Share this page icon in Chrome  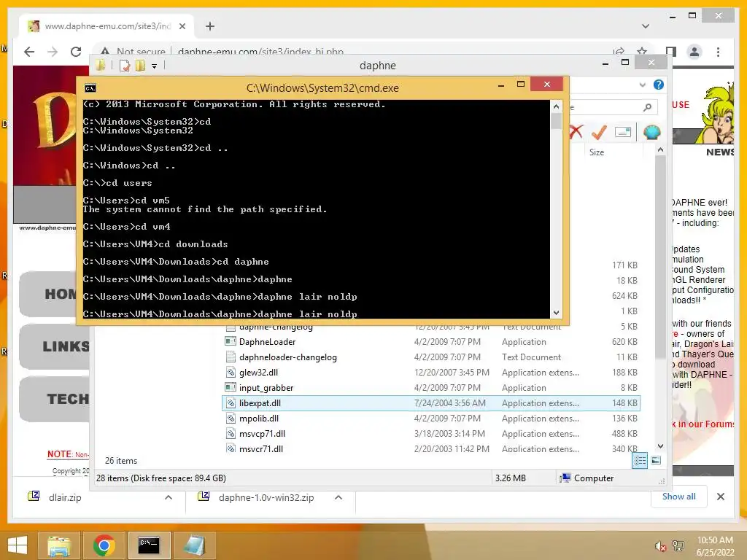tap(619, 52)
